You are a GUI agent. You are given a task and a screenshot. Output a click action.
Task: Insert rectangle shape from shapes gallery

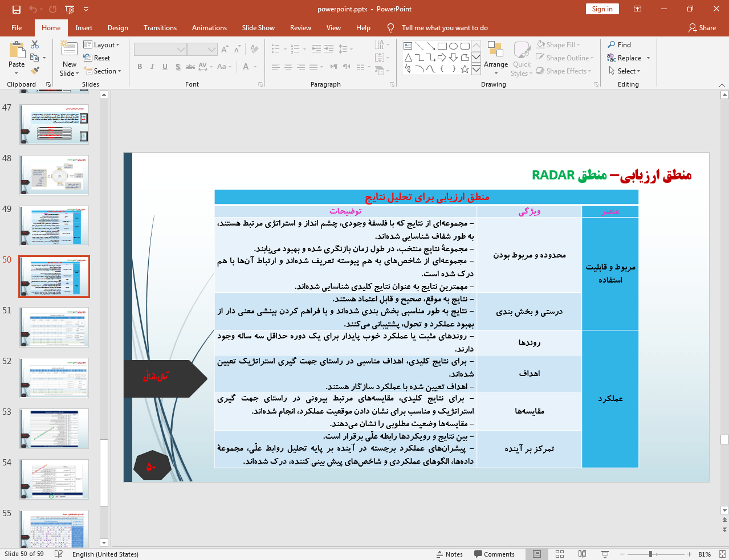click(x=442, y=46)
